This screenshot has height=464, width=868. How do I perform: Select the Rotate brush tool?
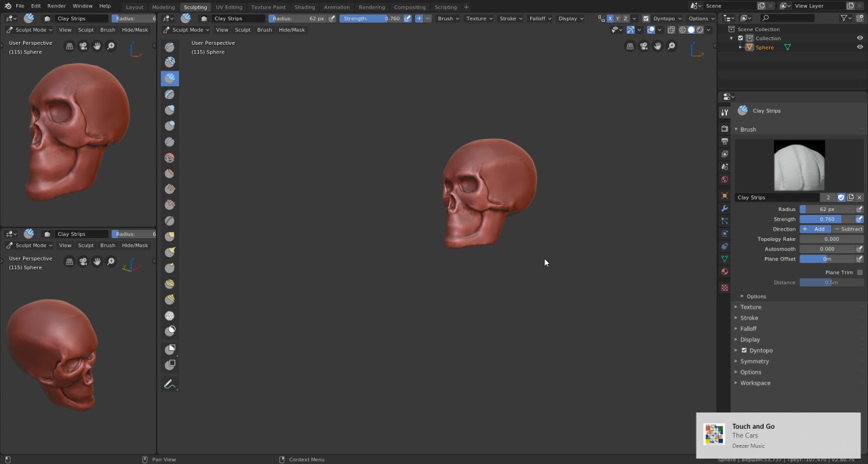click(x=170, y=300)
